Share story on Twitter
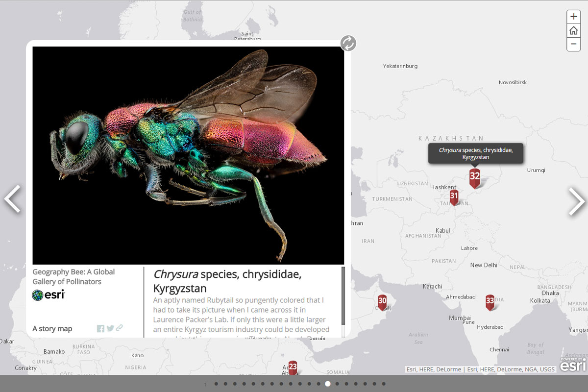The width and height of the screenshot is (588, 392). (110, 328)
